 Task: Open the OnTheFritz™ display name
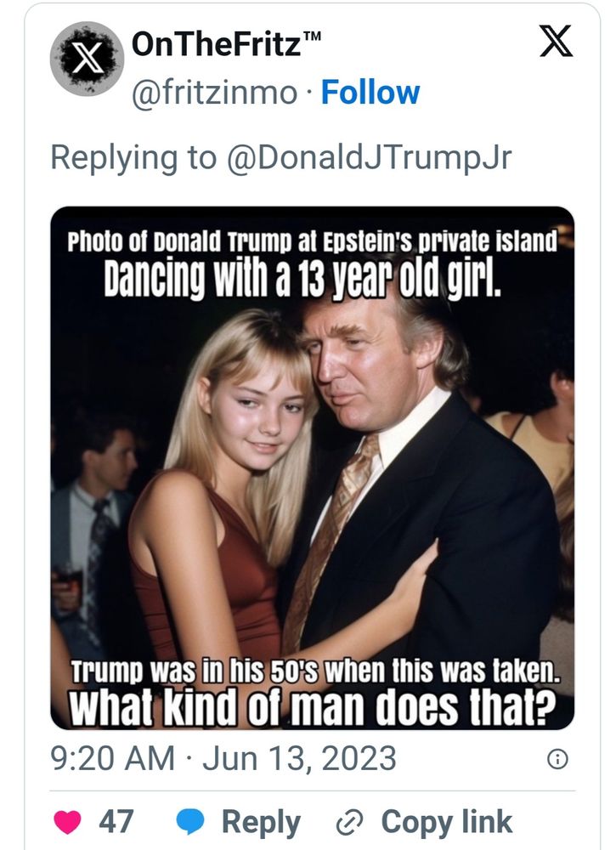pyautogui.click(x=217, y=43)
